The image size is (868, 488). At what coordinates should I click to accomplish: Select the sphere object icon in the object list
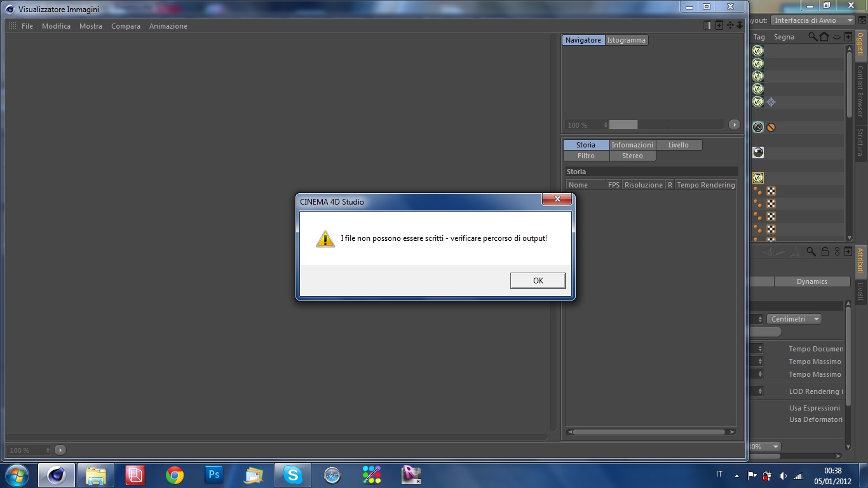click(x=758, y=152)
